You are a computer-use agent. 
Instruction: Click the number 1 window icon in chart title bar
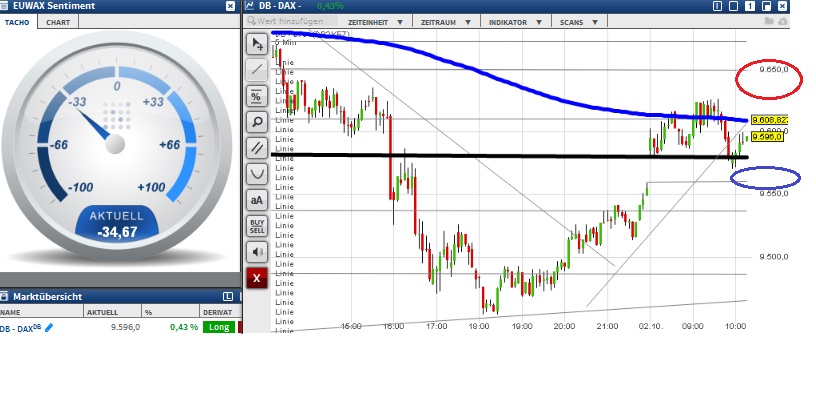tap(750, 6)
